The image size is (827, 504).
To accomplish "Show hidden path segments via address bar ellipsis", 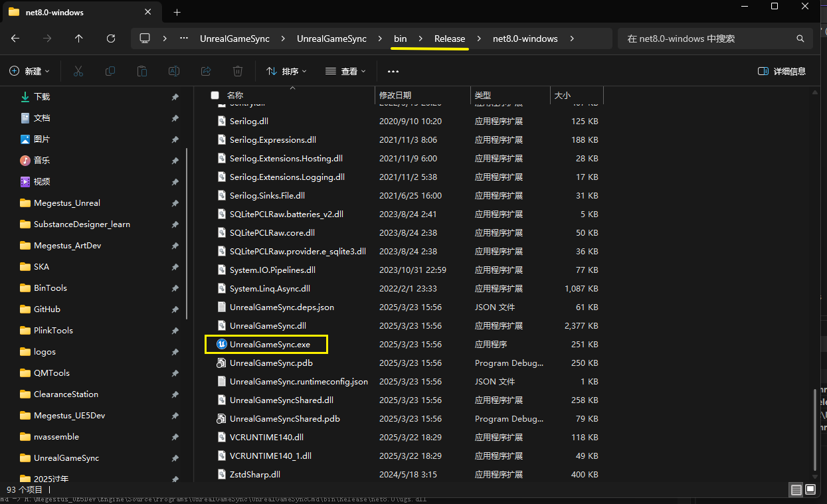I will (184, 39).
